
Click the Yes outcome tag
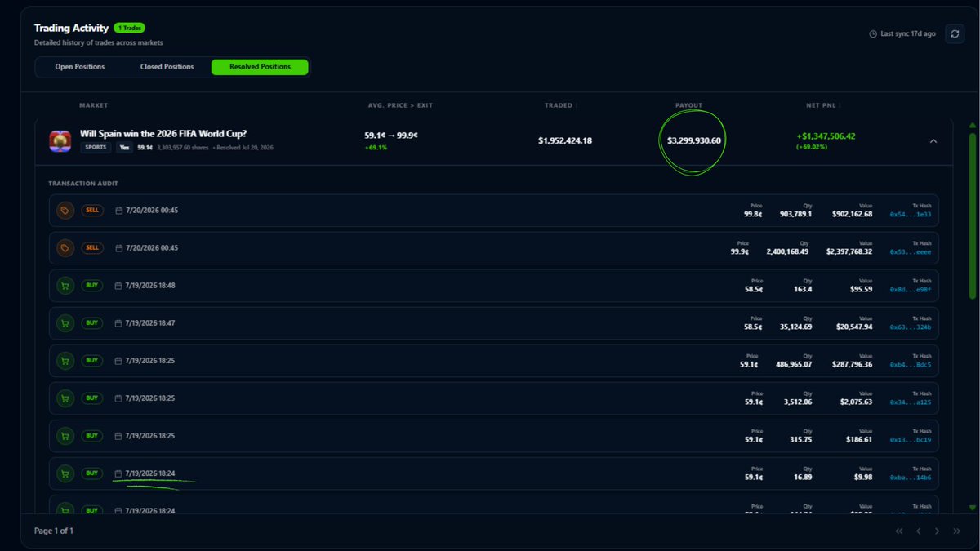point(125,148)
